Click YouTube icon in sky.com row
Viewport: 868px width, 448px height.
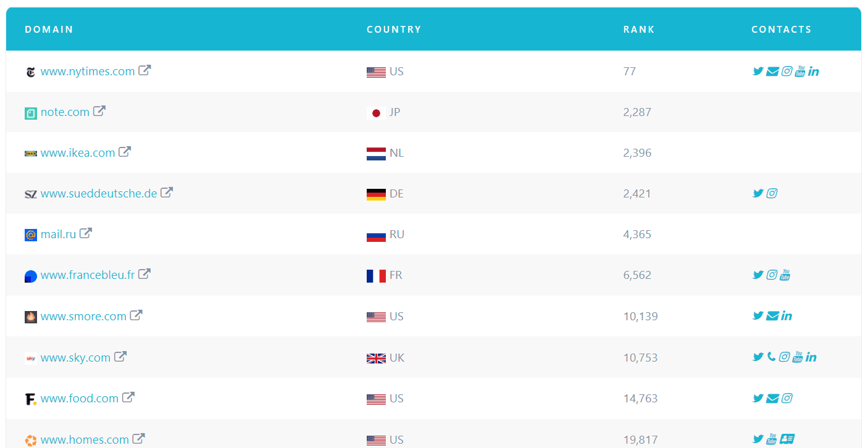click(x=798, y=357)
